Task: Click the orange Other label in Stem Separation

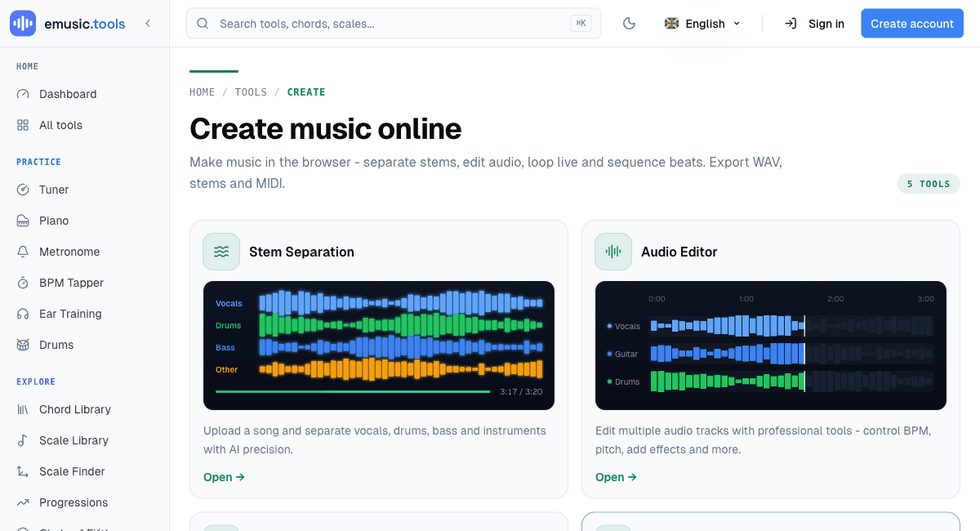Action: [x=227, y=369]
